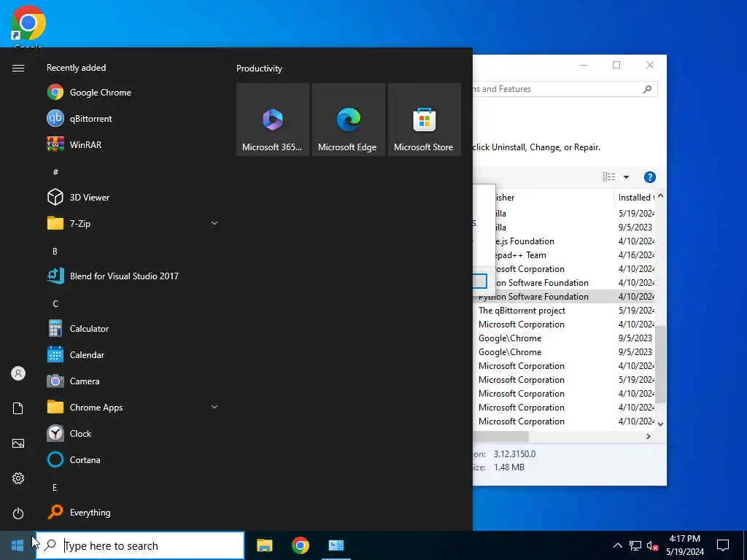747x560 pixels.
Task: Change view layout button in Programs list
Action: 609,177
